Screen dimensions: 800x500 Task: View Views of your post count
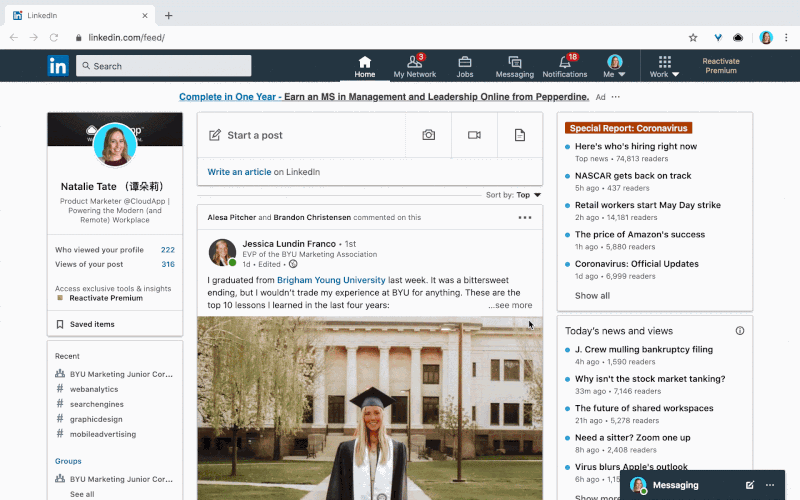115,264
